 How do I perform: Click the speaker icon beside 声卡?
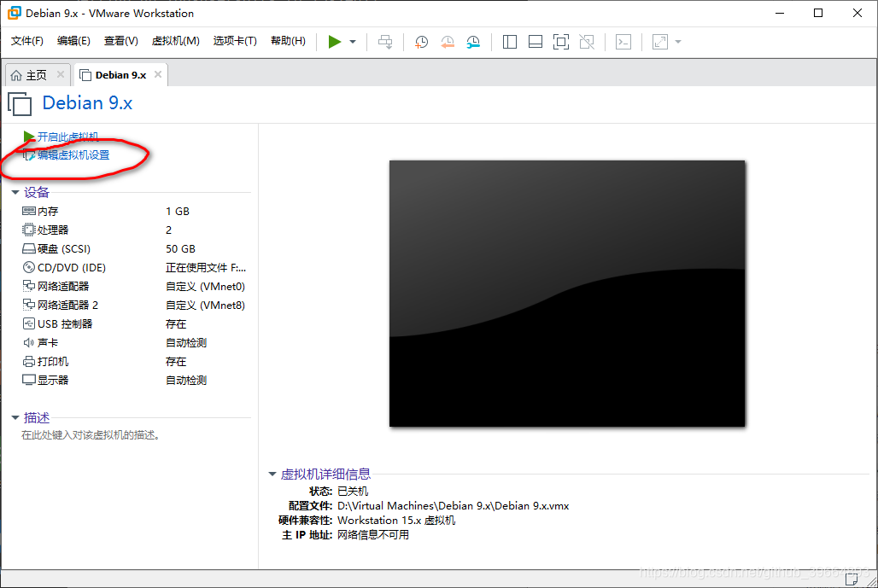28,342
